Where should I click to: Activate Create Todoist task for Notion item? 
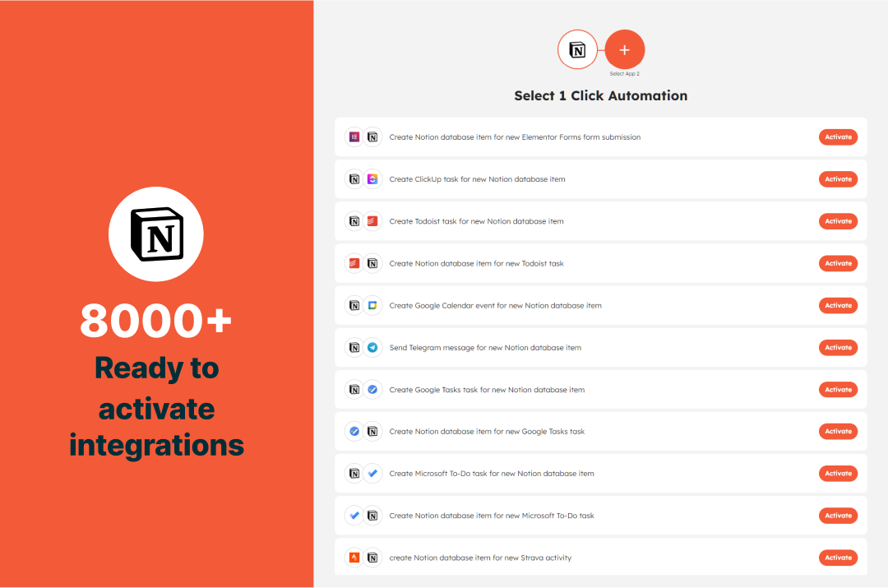coord(838,221)
